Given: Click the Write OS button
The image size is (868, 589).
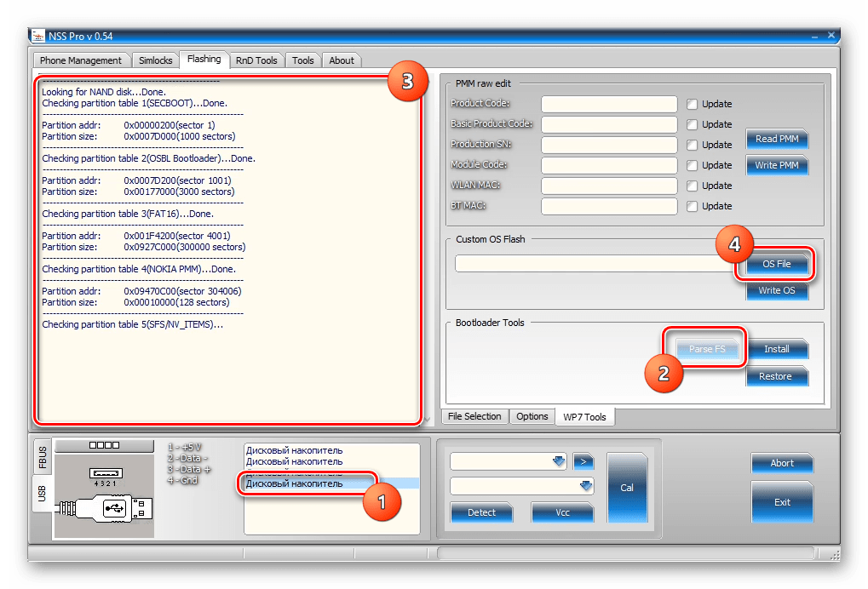Looking at the screenshot, I should (777, 290).
